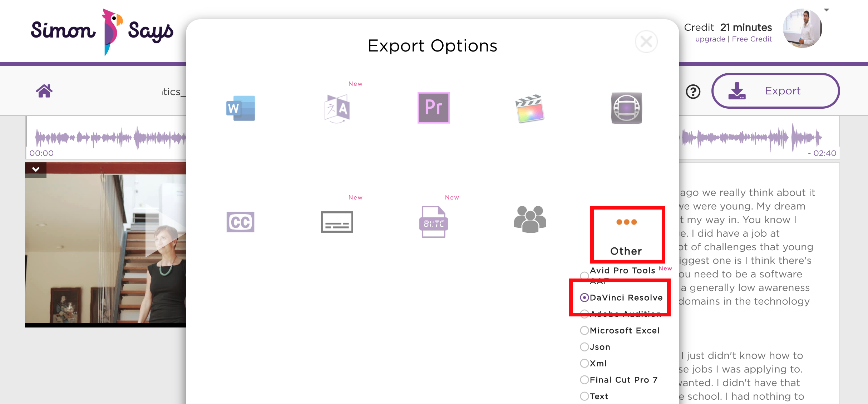Click the Export button to download
This screenshot has height=404, width=868.
(x=770, y=90)
